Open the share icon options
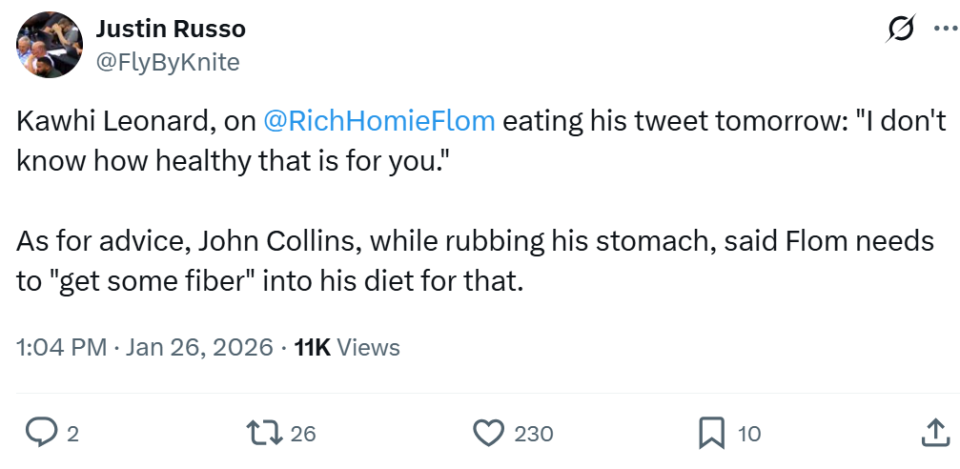 (x=933, y=432)
